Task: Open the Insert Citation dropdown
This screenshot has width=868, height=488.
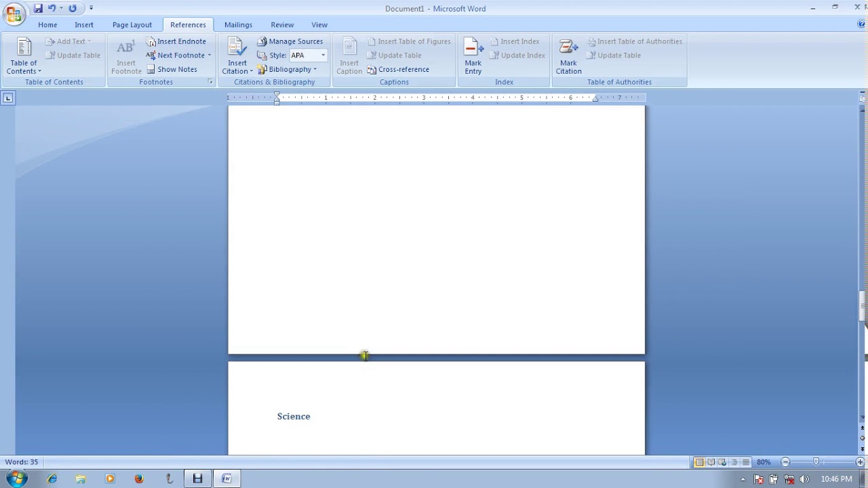Action: [237, 56]
